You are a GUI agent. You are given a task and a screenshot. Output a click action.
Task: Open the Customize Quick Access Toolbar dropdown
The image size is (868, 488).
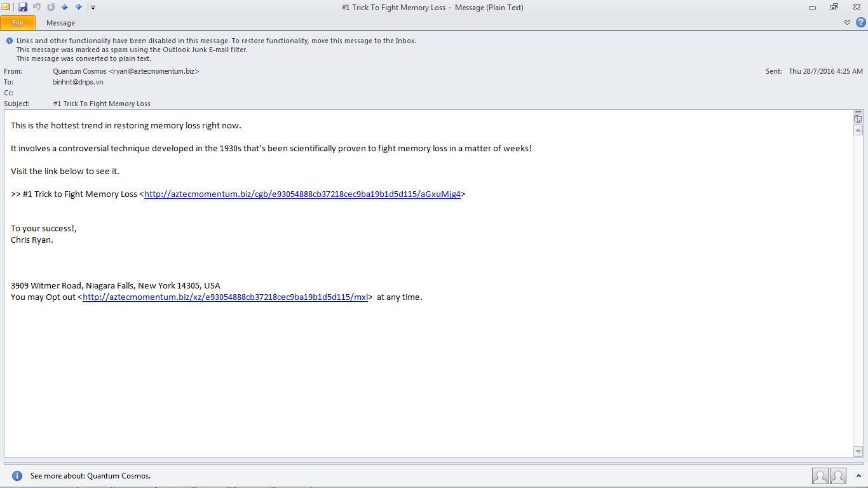point(92,7)
